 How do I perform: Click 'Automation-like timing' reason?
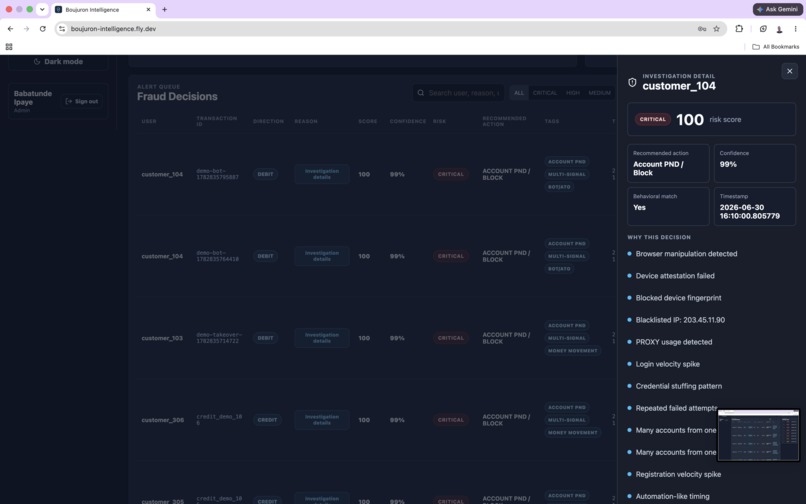click(672, 496)
